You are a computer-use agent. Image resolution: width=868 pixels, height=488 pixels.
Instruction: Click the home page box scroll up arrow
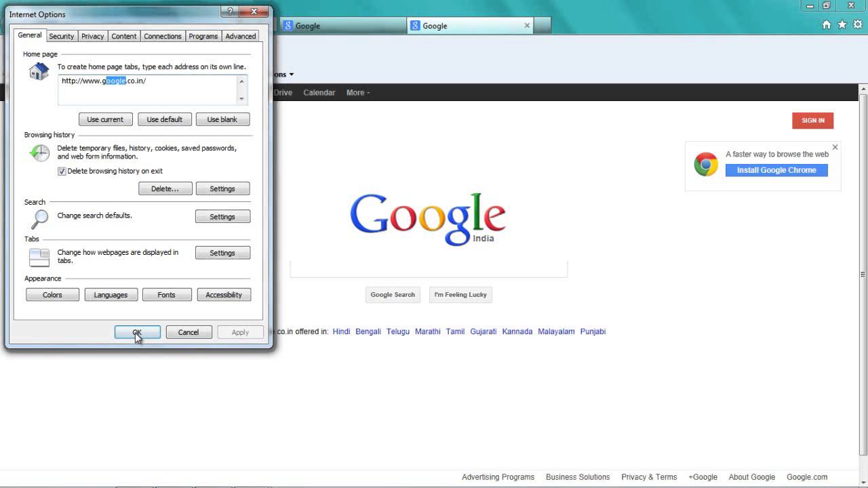coord(242,81)
